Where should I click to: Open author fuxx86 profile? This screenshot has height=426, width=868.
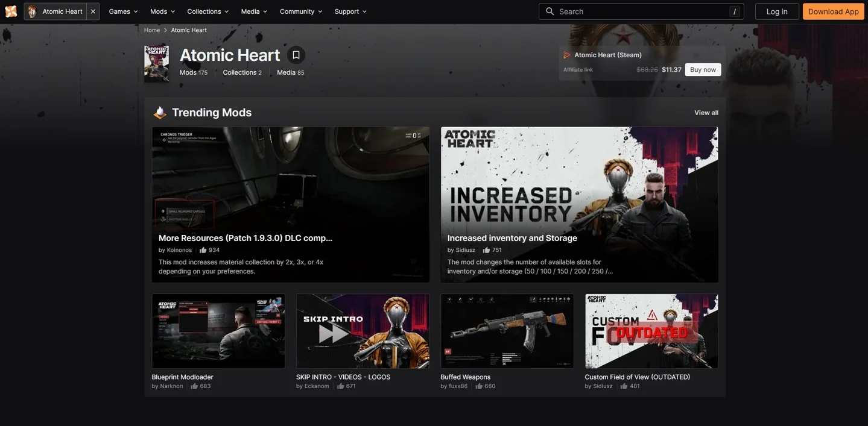[x=458, y=386]
